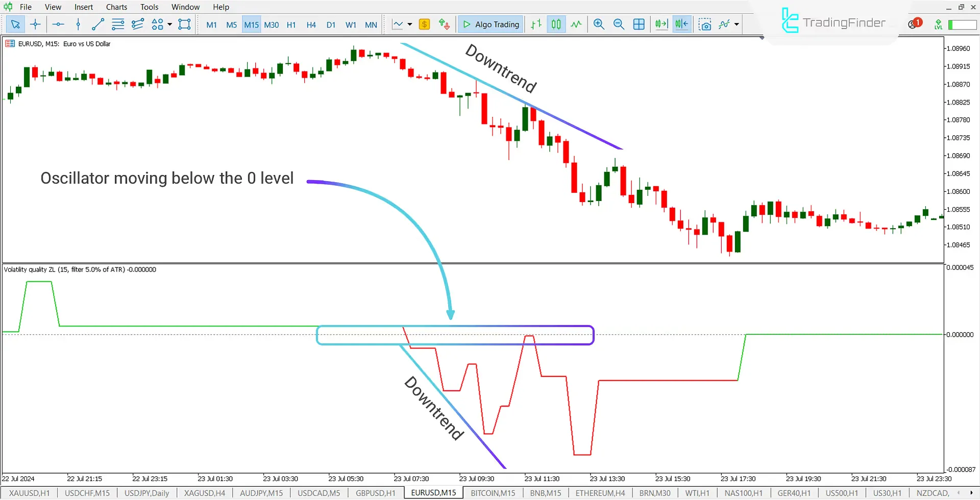Expand the indicators dropdown arrow
980x500 pixels.
(x=737, y=24)
